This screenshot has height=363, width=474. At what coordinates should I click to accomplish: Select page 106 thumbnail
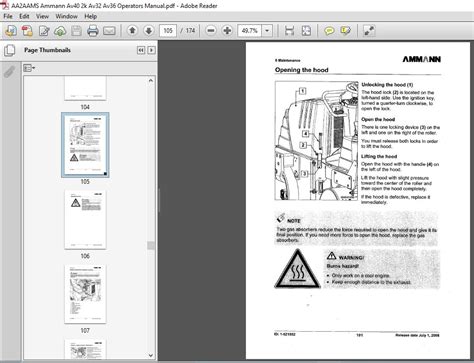click(85, 220)
